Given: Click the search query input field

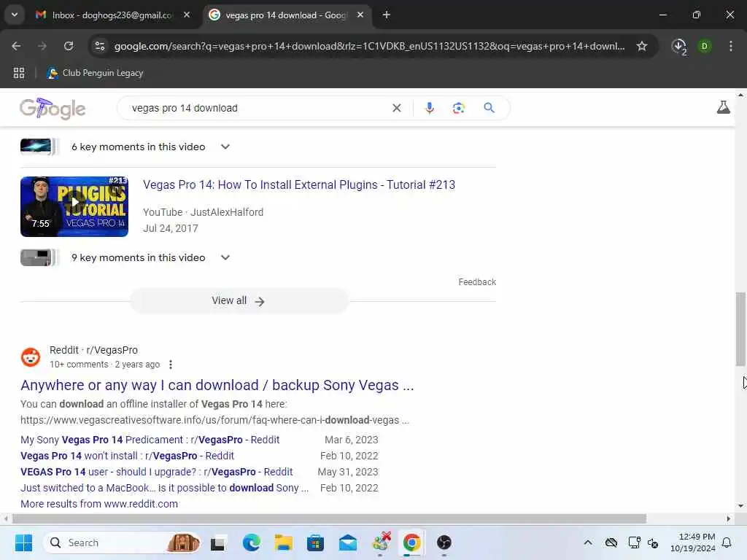Looking at the screenshot, I should coord(258,108).
